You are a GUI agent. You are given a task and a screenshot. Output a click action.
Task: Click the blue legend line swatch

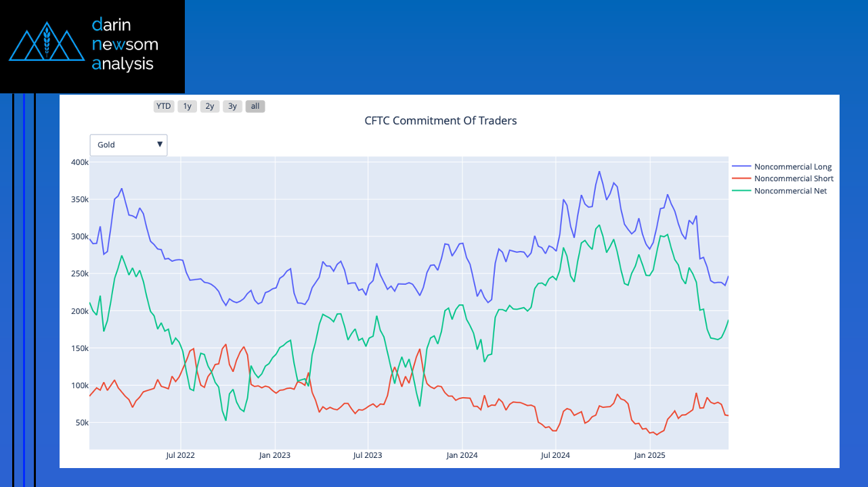click(742, 167)
